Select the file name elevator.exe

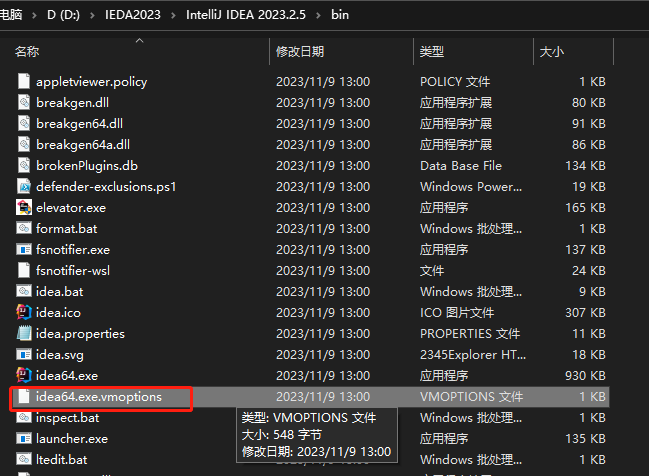71,208
